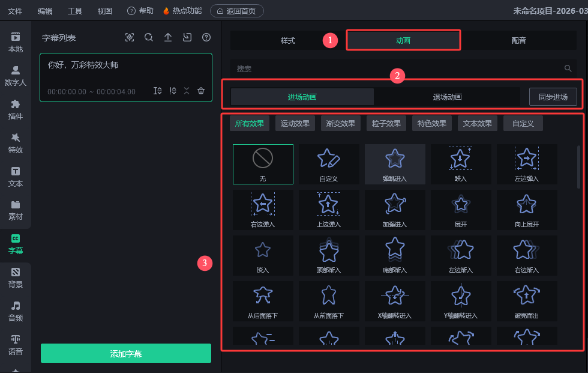This screenshot has height=373, width=588.
Task: Filter by 粒子效果 category
Action: click(x=386, y=124)
